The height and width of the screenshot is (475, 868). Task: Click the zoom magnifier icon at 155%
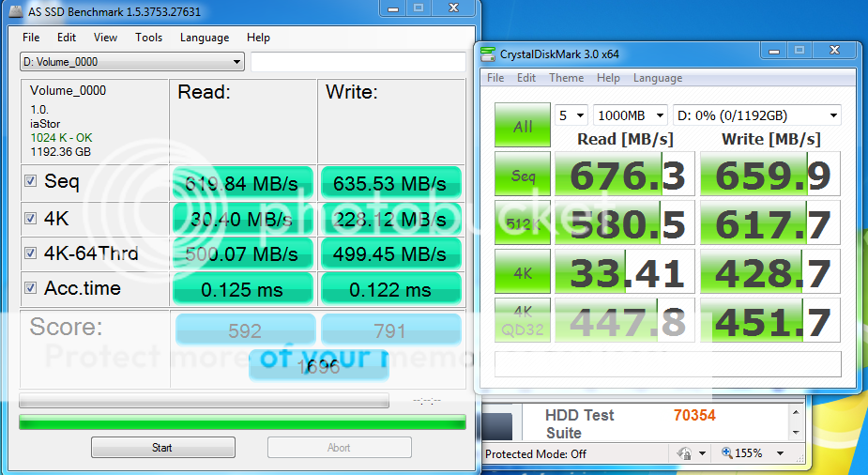727,452
